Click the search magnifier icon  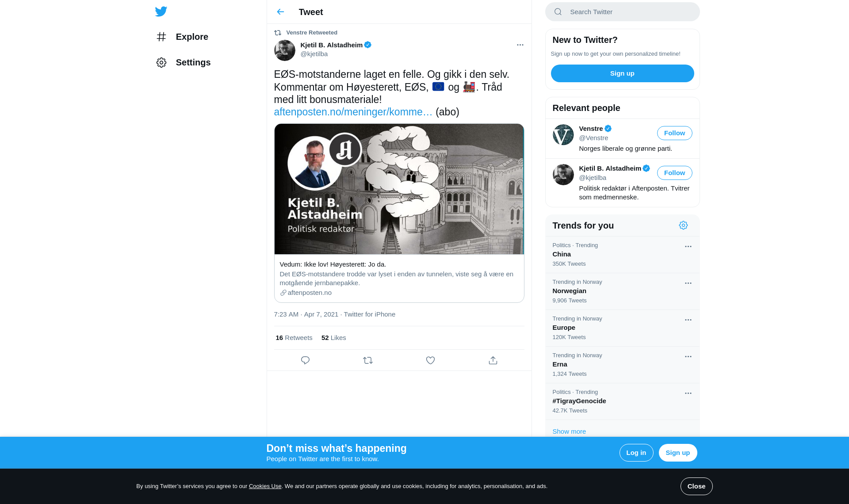click(x=558, y=12)
